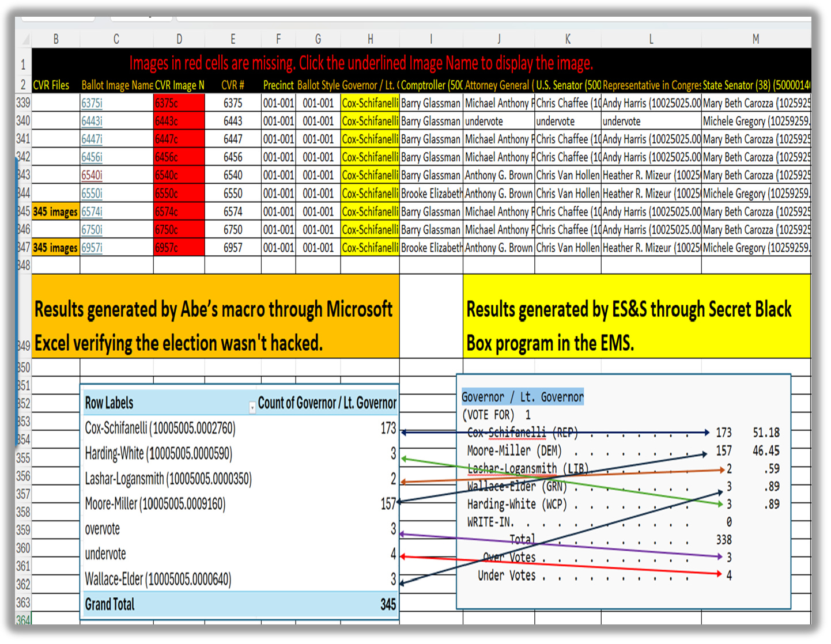This screenshot has width=831, height=644.
Task: Click the red missing-image cell 6443c
Action: tap(179, 121)
